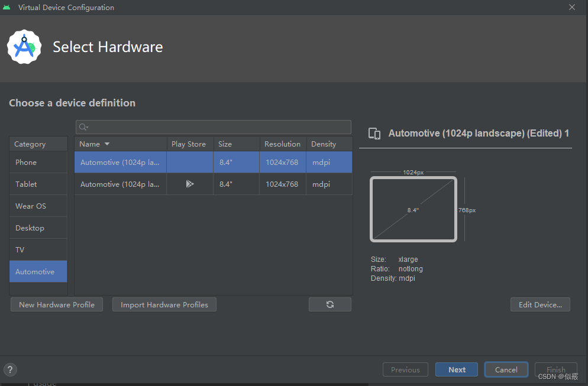Click the device preview icon beside Automotive title

374,134
